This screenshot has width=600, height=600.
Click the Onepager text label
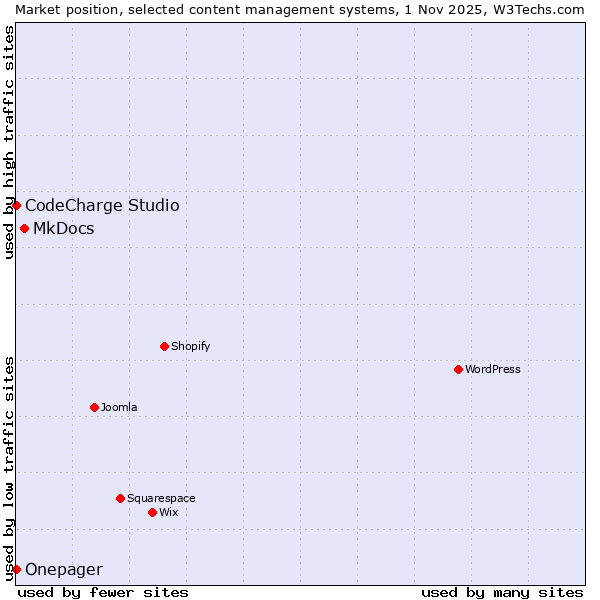coord(64,569)
